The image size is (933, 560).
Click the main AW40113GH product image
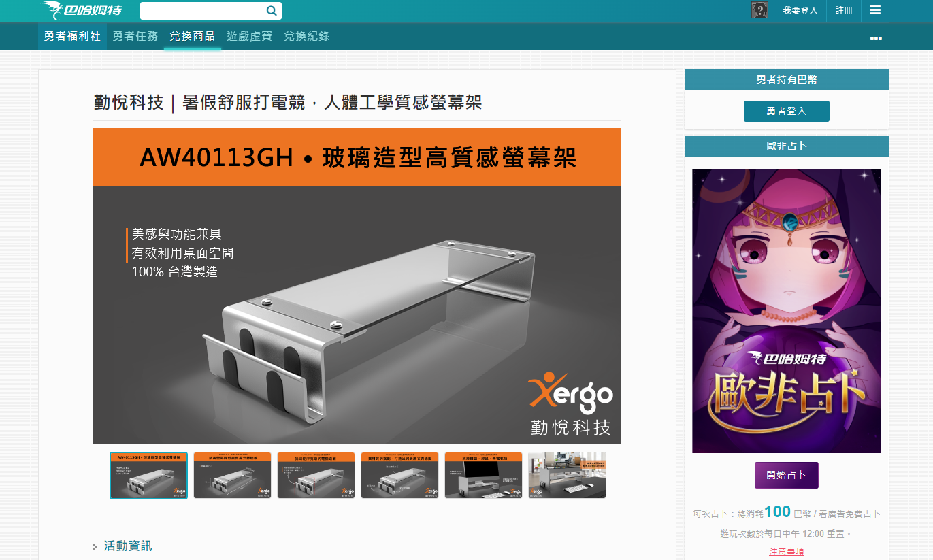tap(357, 286)
